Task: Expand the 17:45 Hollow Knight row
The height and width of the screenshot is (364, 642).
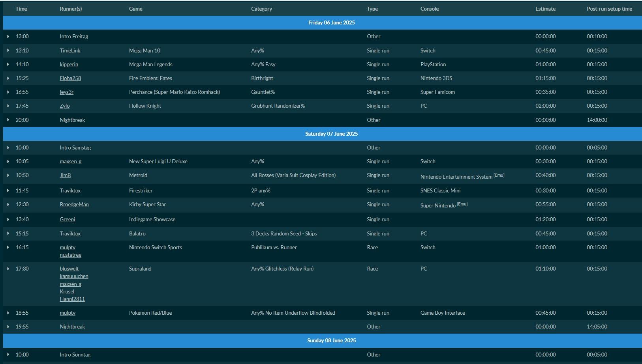Action: click(8, 106)
